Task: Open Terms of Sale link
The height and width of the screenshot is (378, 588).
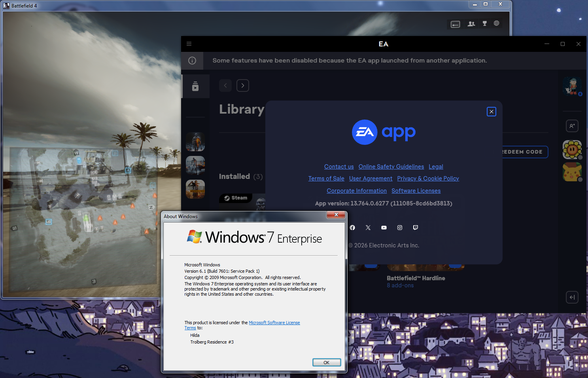Action: coord(326,179)
